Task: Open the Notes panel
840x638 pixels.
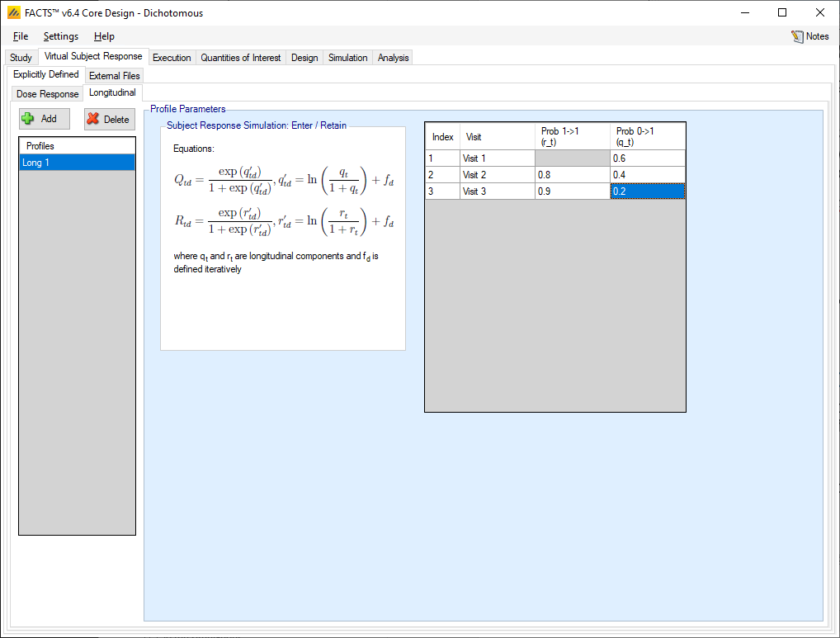Action: (x=809, y=36)
